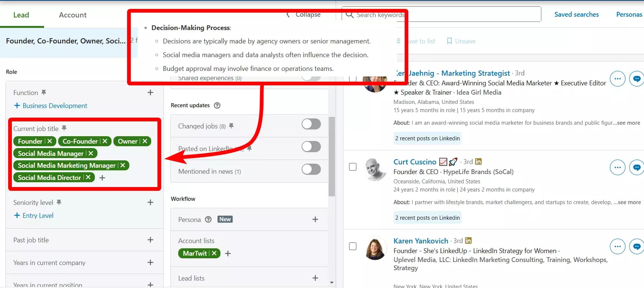Click the Unsave button

(x=461, y=41)
